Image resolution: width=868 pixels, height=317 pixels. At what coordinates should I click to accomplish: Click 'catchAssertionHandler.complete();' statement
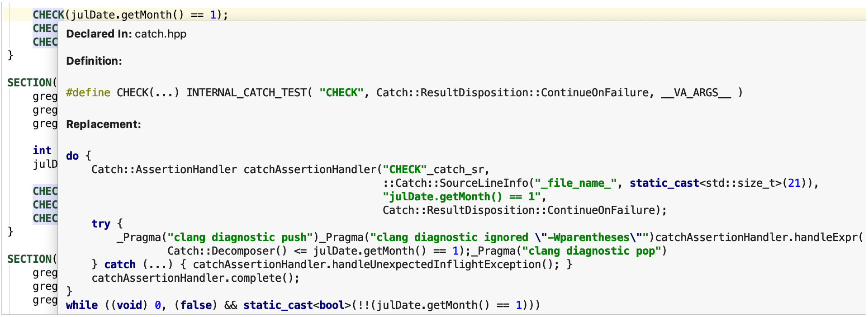(195, 278)
